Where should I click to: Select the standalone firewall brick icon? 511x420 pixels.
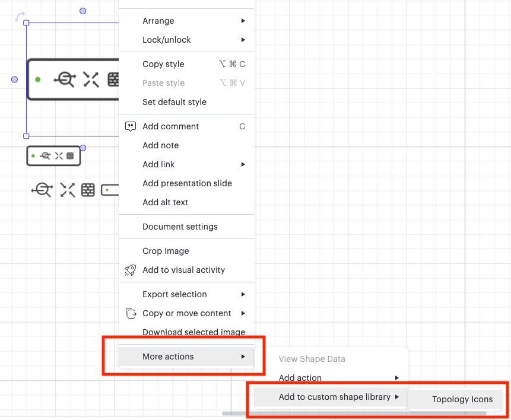[x=88, y=190]
